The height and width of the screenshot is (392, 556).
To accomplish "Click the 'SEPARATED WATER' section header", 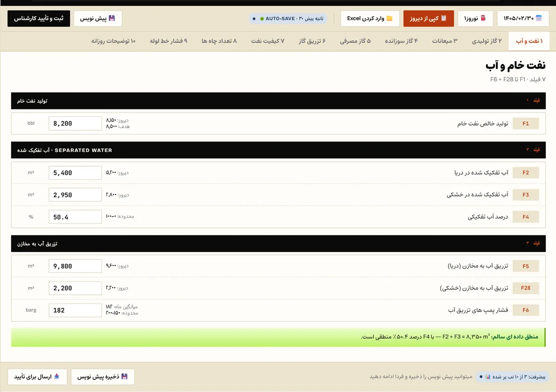I will coord(278,150).
